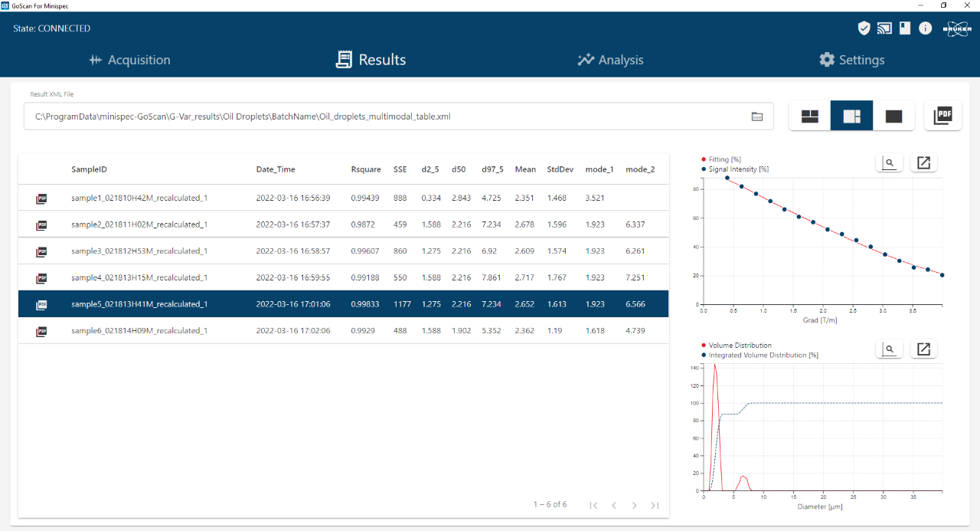The width and height of the screenshot is (980, 531).
Task: Open the info icon in header
Action: [x=926, y=28]
